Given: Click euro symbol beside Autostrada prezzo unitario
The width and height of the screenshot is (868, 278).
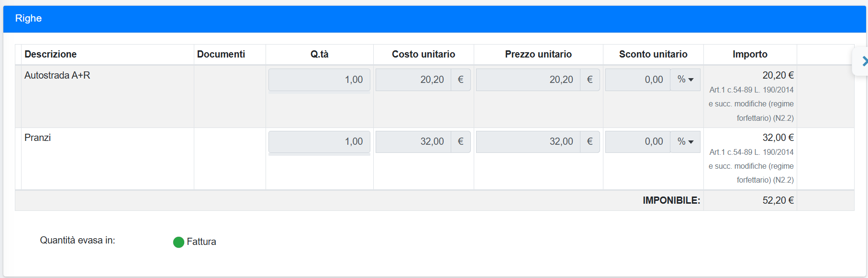Looking at the screenshot, I should tap(590, 80).
